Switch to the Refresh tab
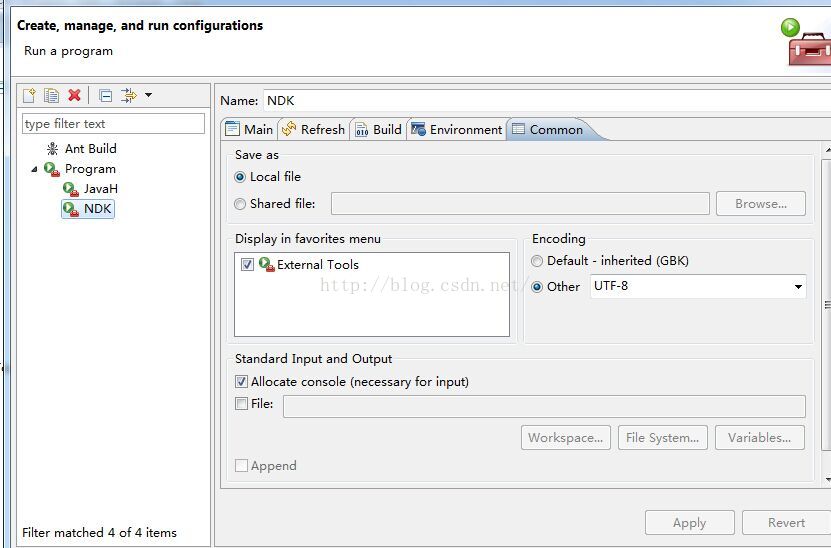This screenshot has height=548, width=831. click(x=313, y=129)
